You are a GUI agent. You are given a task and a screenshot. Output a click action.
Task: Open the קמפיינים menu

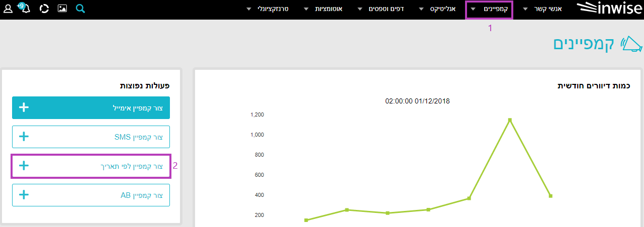(495, 10)
